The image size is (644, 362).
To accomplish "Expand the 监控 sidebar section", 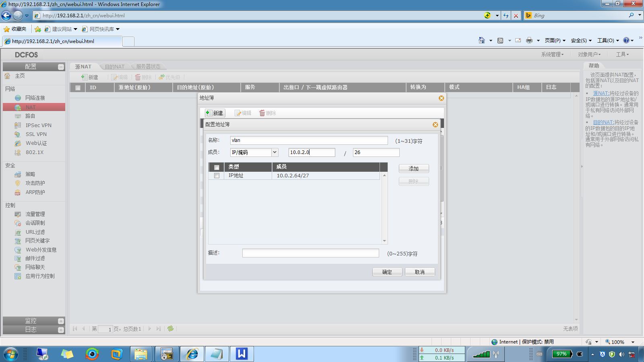I will click(61, 321).
